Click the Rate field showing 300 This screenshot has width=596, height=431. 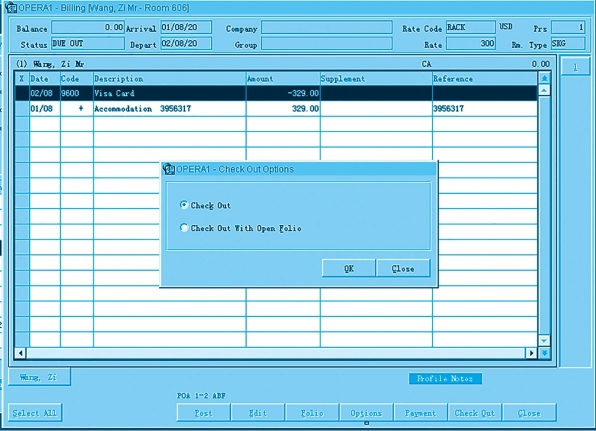(x=471, y=43)
